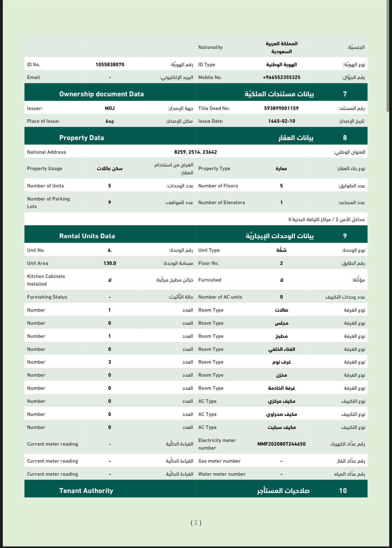Click the Number of Elevators label

pyautogui.click(x=222, y=203)
